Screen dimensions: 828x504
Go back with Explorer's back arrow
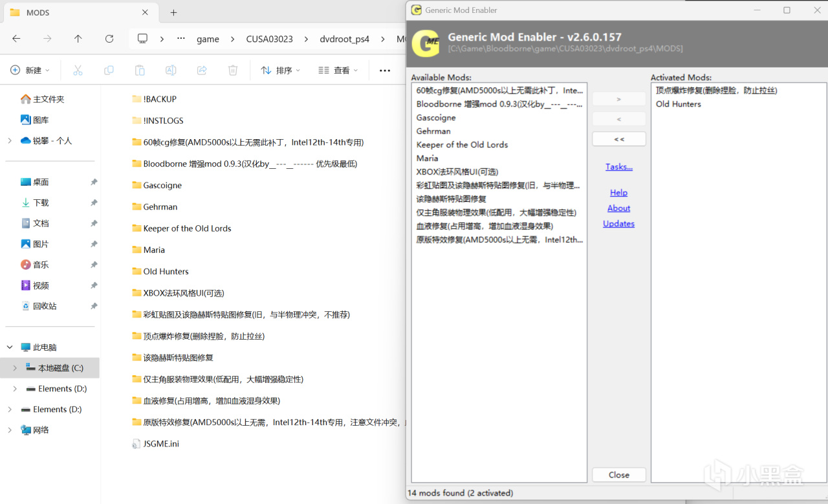[x=16, y=39]
